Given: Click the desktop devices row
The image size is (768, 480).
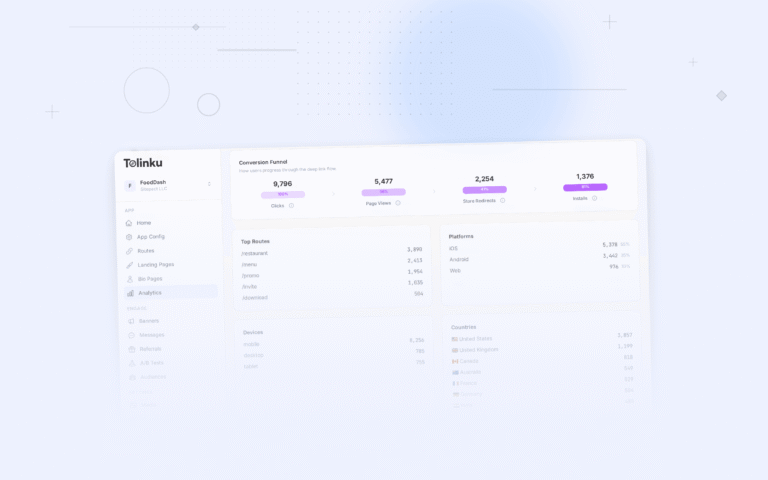Looking at the screenshot, I should click(334, 353).
